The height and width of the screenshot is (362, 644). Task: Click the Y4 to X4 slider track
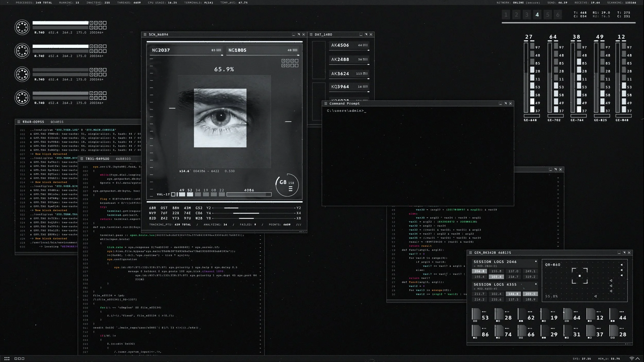click(x=253, y=213)
